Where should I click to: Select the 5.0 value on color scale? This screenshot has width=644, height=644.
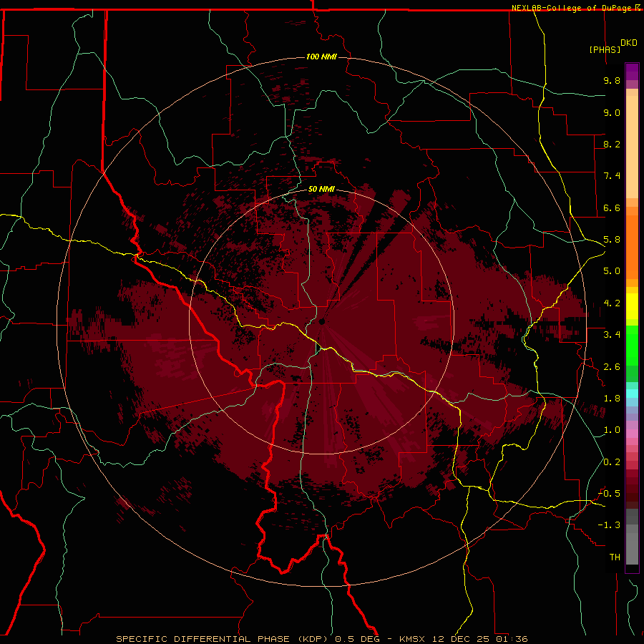click(x=612, y=271)
